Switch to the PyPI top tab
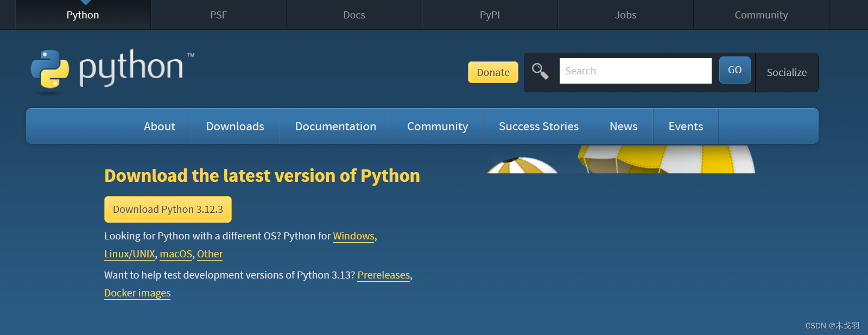 [x=490, y=15]
